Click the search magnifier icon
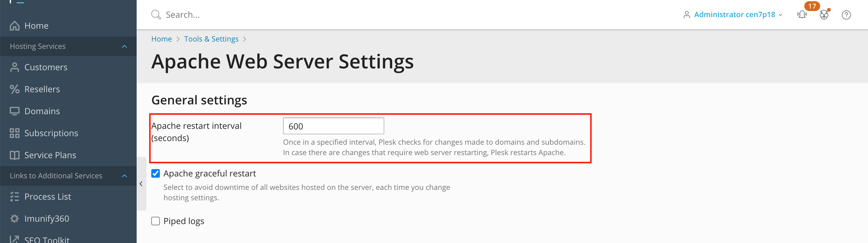868x243 pixels. coord(156,15)
